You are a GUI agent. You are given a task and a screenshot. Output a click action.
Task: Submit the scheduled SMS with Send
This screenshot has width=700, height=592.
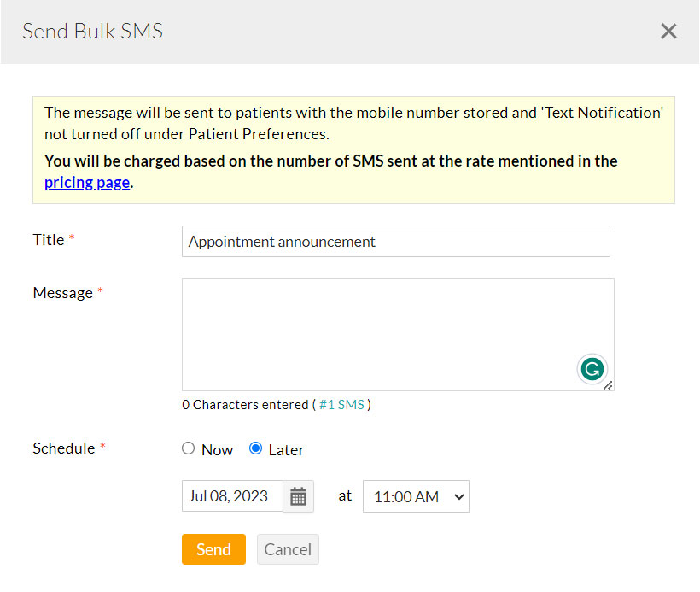click(213, 549)
